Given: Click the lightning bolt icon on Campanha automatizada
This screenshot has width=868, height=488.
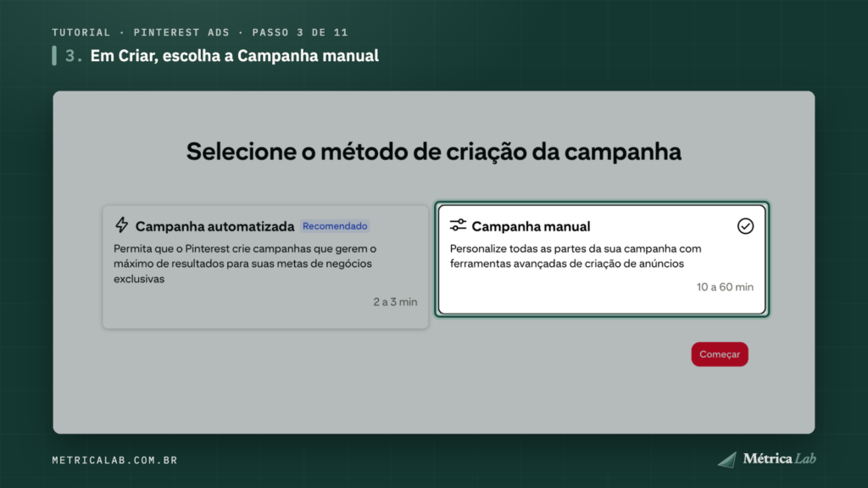Looking at the screenshot, I should pyautogui.click(x=122, y=225).
